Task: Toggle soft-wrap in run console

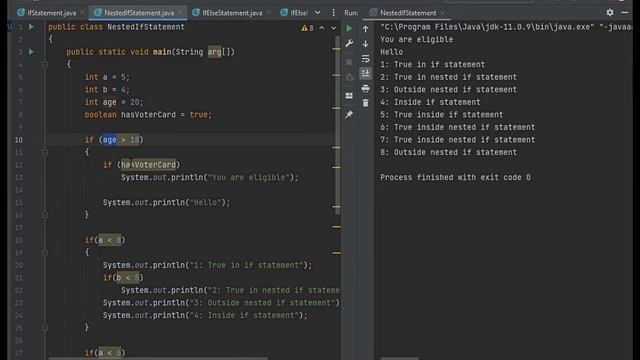Action: [365, 59]
